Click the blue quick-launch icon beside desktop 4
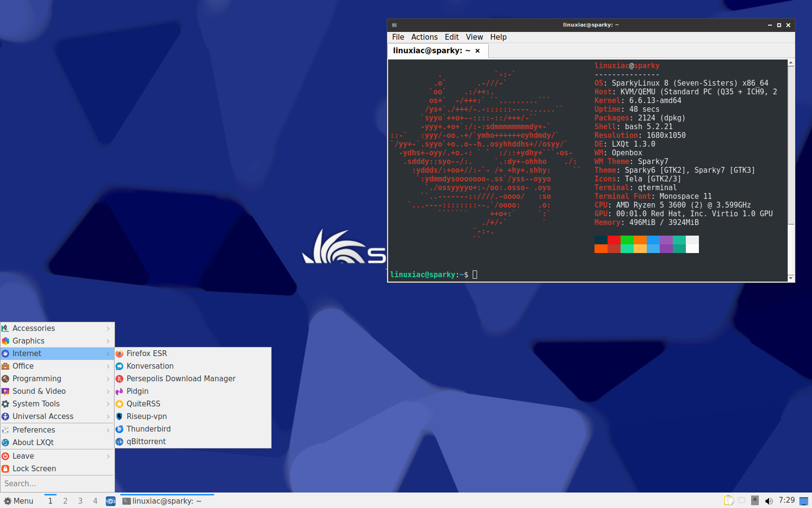The height and width of the screenshot is (508, 812). pos(111,501)
